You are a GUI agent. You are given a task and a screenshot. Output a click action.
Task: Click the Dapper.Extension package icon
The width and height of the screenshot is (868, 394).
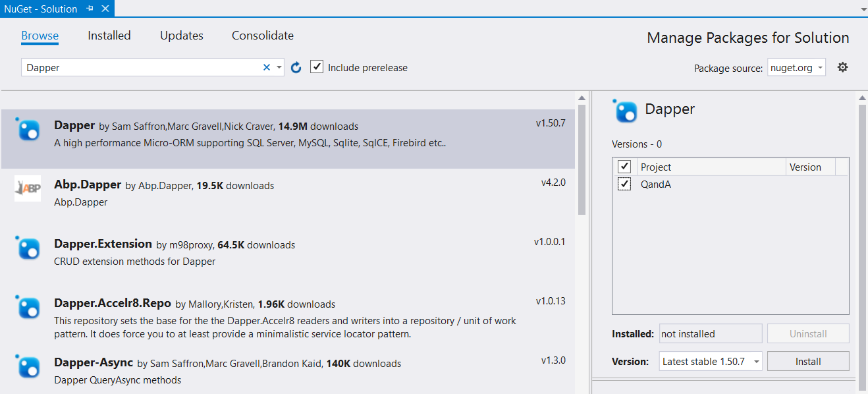click(28, 248)
